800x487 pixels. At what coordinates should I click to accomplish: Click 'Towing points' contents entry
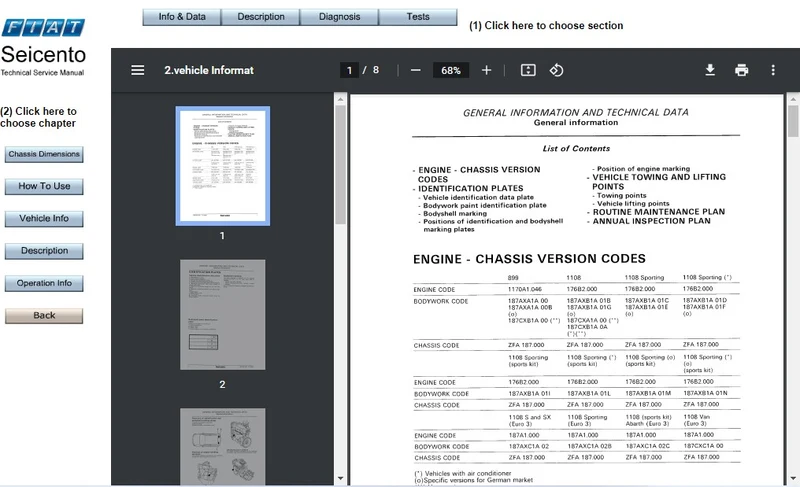[x=621, y=195]
